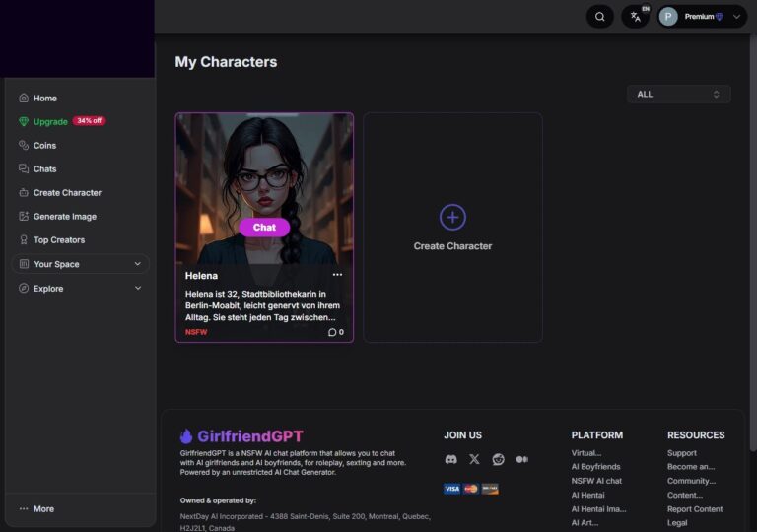Click the page vertical scrollbar
757x532 pixels.
tap(753, 243)
